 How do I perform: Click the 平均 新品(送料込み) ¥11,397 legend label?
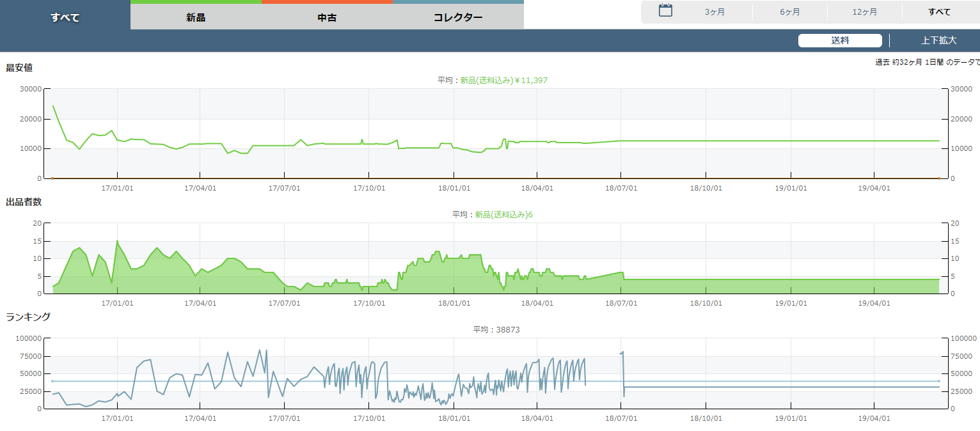click(x=492, y=81)
